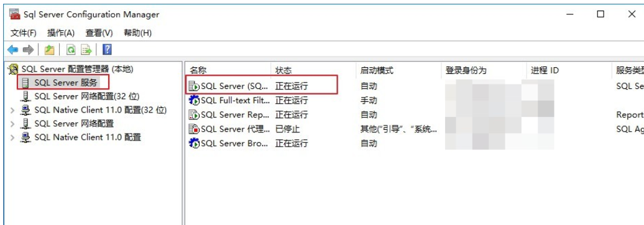
Task: Click 正在运行 status of SQL Server Bro...
Action: point(292,144)
